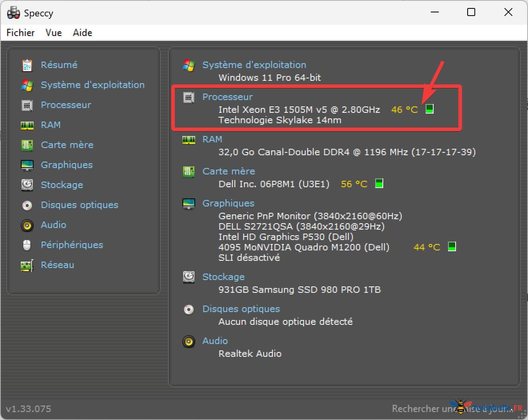528x420 pixels.
Task: Click the 46 °C CPU temperature value
Action: [404, 110]
